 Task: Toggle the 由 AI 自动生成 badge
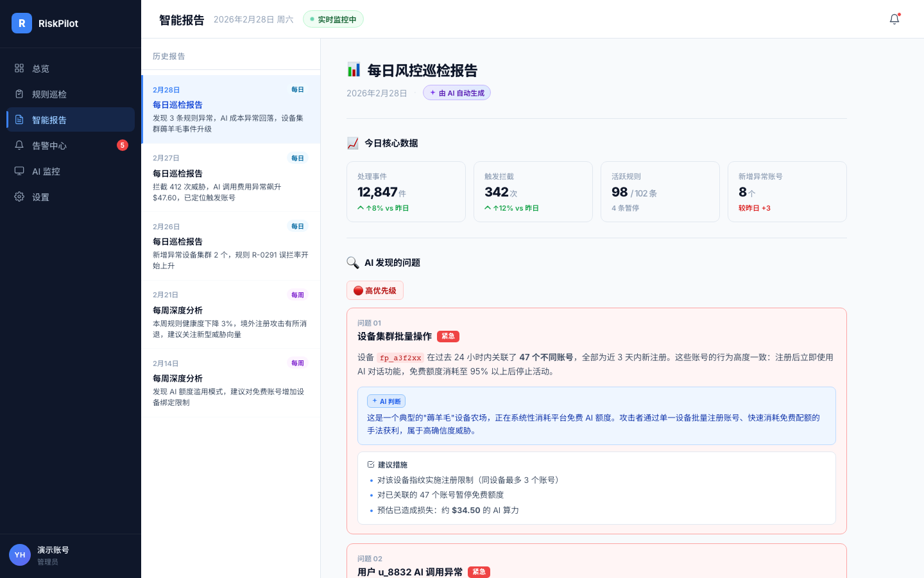click(x=456, y=92)
